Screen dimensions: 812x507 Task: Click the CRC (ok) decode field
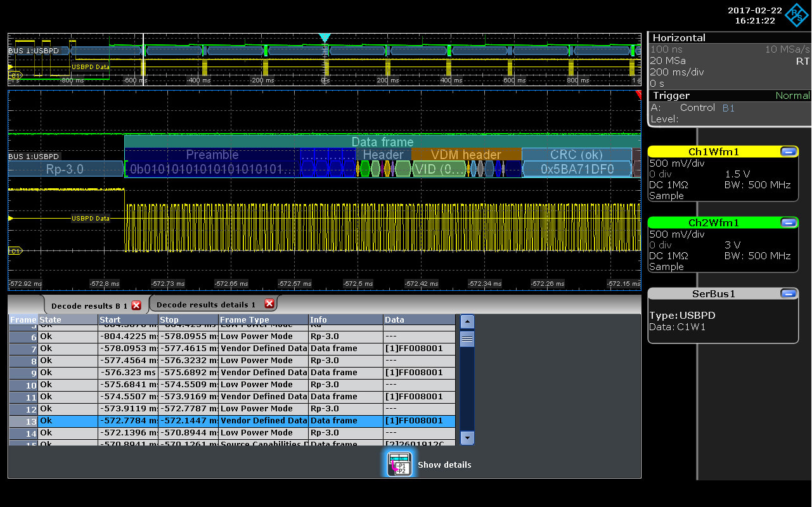click(576, 155)
